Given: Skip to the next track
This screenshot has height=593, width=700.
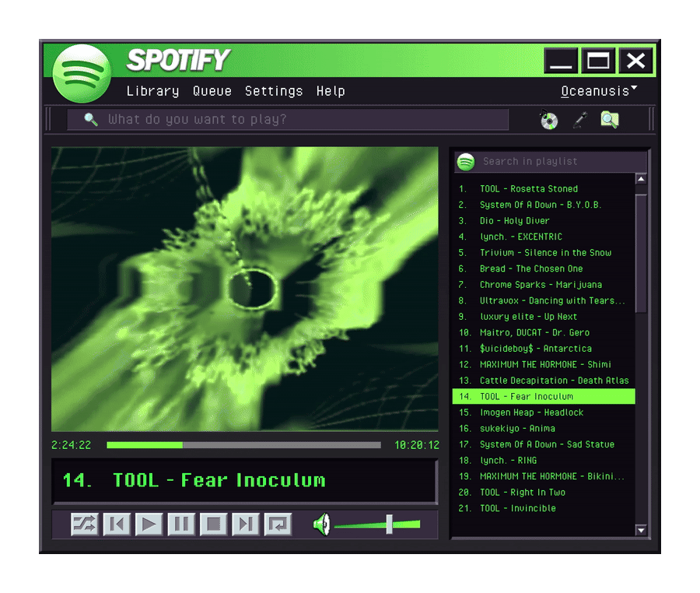Looking at the screenshot, I should coord(246,525).
